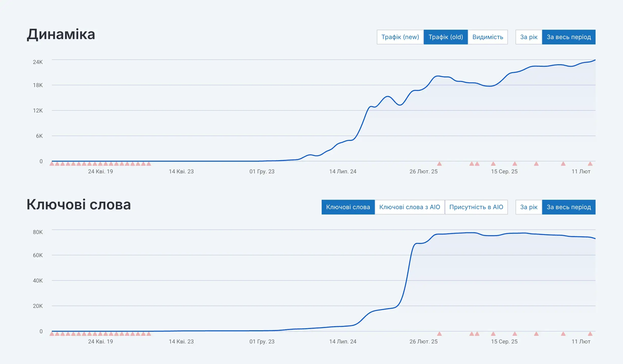Click the pink marker right of 26 Лют. 25 on the keywords chart

click(x=439, y=334)
